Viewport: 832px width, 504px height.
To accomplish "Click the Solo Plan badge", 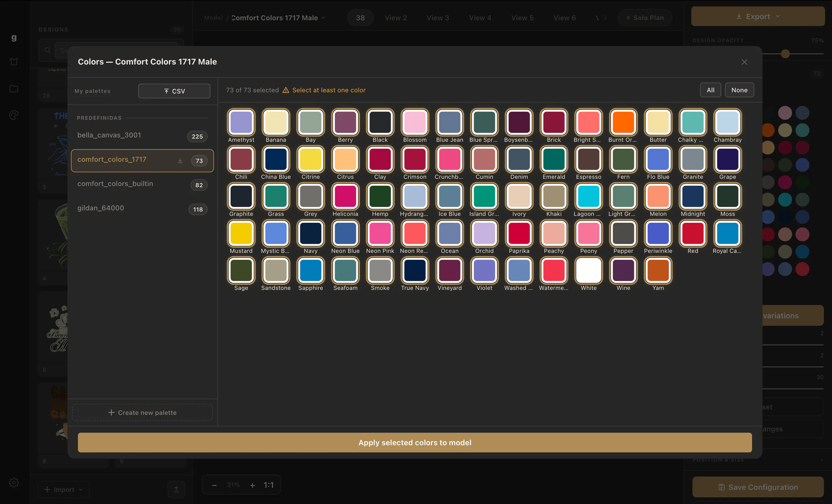I will 645,18.
